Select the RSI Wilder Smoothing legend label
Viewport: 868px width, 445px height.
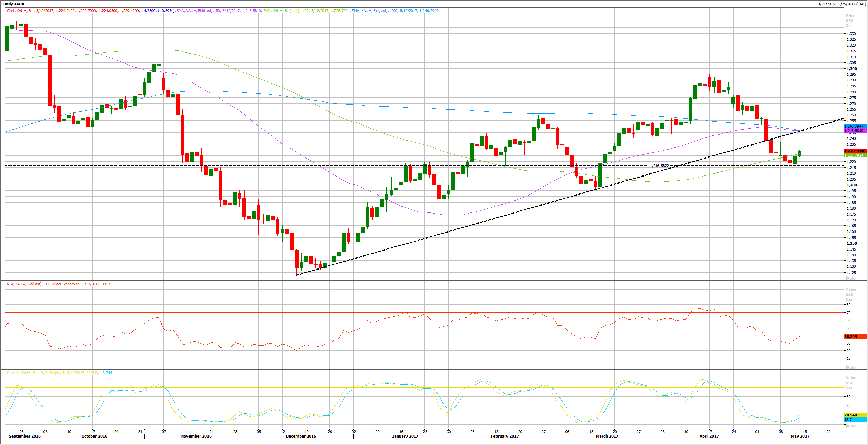click(60, 284)
